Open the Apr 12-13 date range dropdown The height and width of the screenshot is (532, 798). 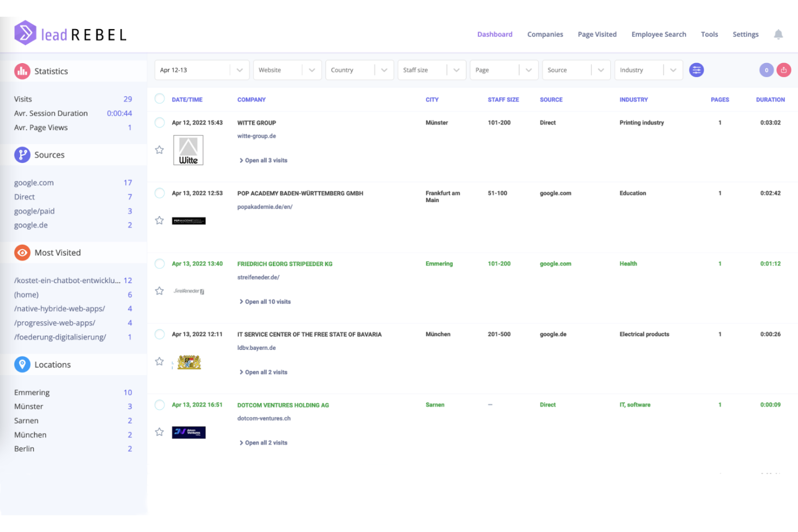point(202,70)
